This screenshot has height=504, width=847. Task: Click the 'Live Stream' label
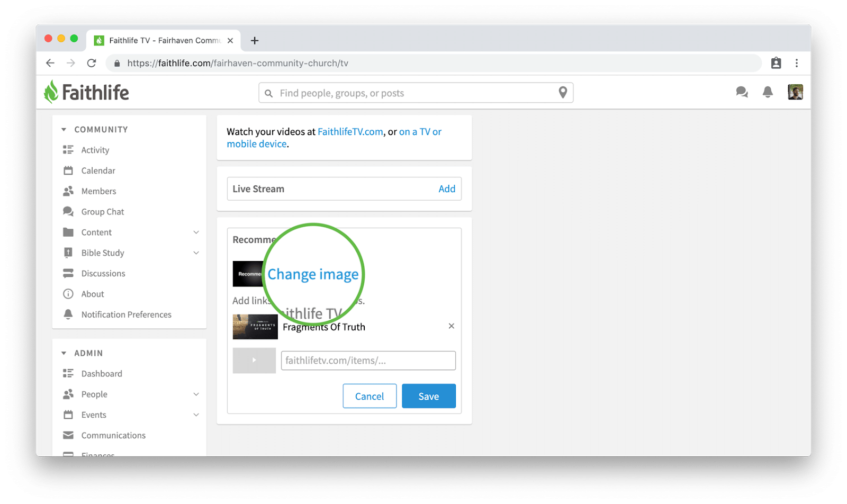point(258,188)
